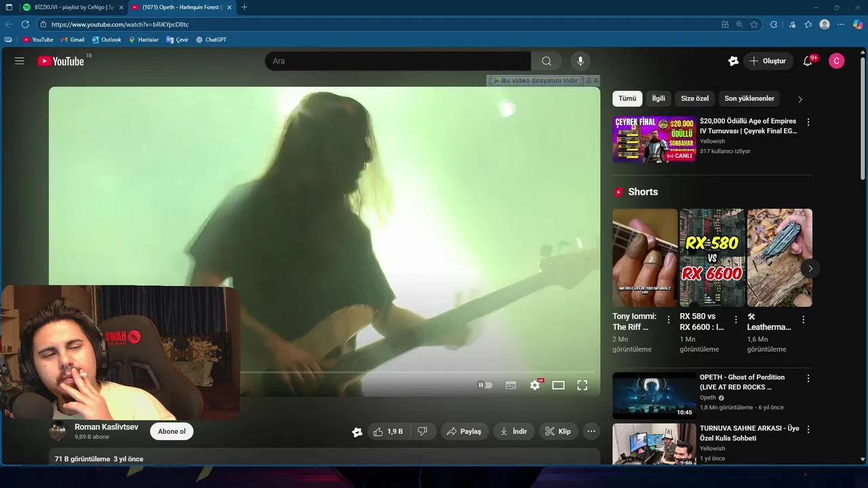Open the notifications bell

[808, 61]
